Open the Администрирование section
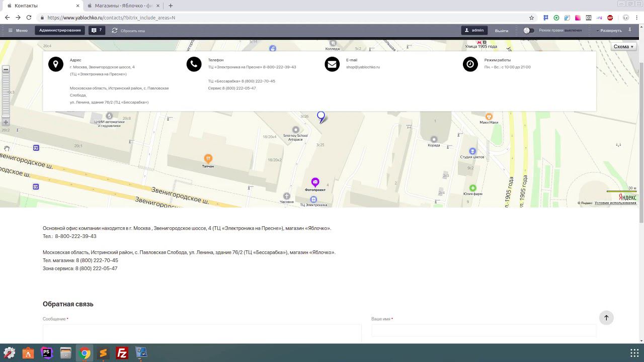Viewport: 644px width, 362px height. click(x=60, y=31)
